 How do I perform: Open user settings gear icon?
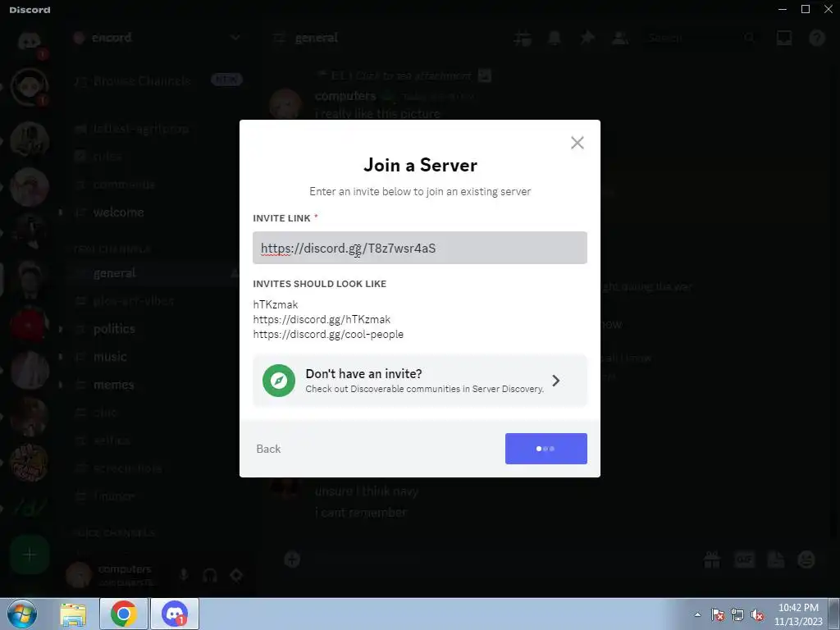point(236,575)
